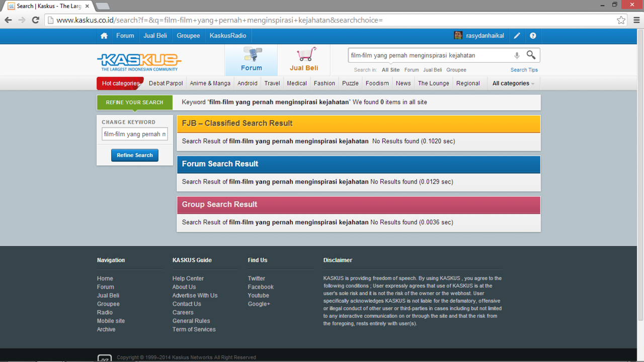The width and height of the screenshot is (644, 362).
Task: Open Term of Services link
Action: coord(194,329)
